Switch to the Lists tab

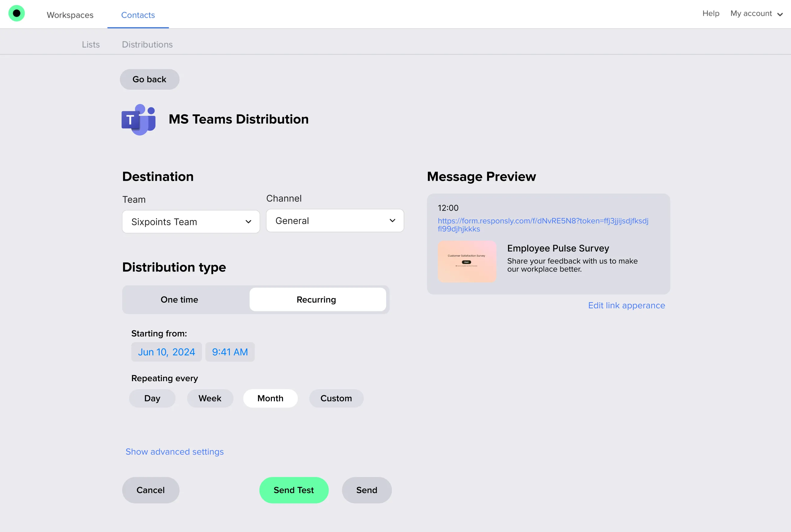[91, 44]
